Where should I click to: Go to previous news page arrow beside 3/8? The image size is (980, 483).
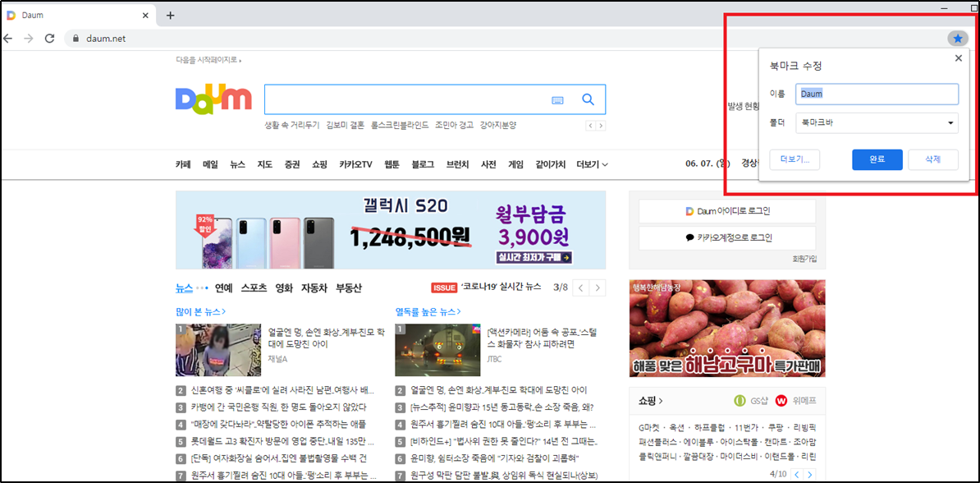(581, 287)
